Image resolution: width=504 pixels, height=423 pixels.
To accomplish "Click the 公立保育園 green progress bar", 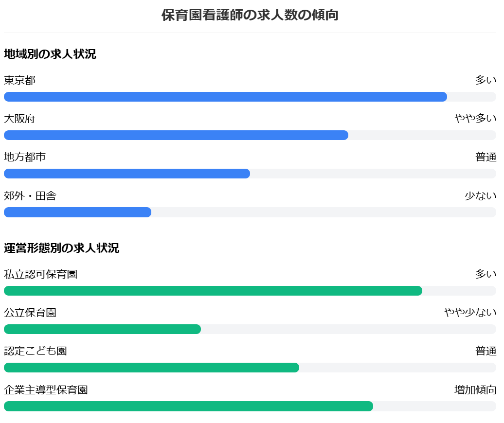I will click(x=102, y=329).
